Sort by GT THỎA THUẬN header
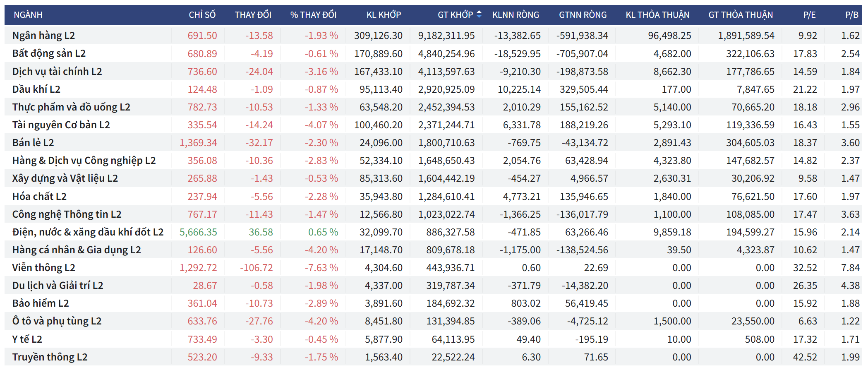This screenshot has height=370, width=868. [x=741, y=15]
